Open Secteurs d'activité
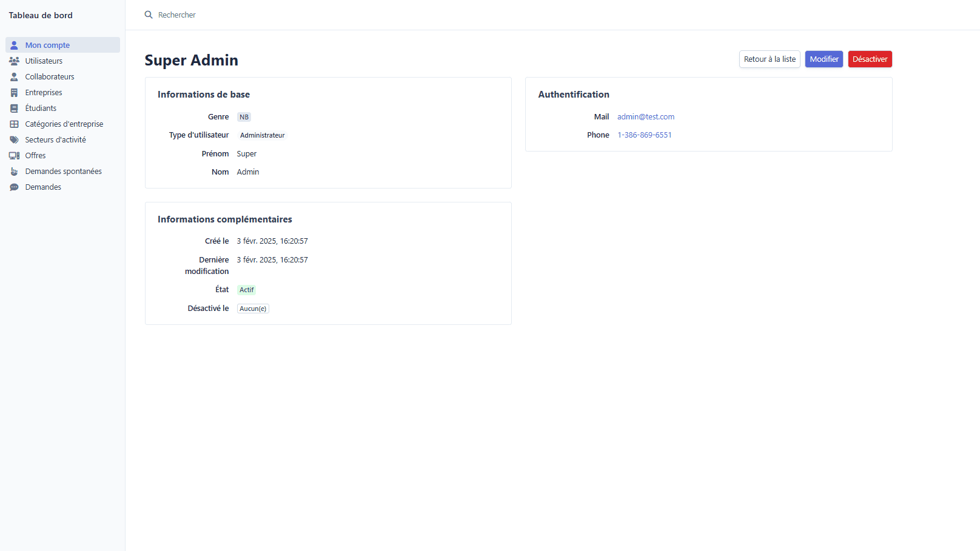The image size is (980, 551). pyautogui.click(x=63, y=139)
